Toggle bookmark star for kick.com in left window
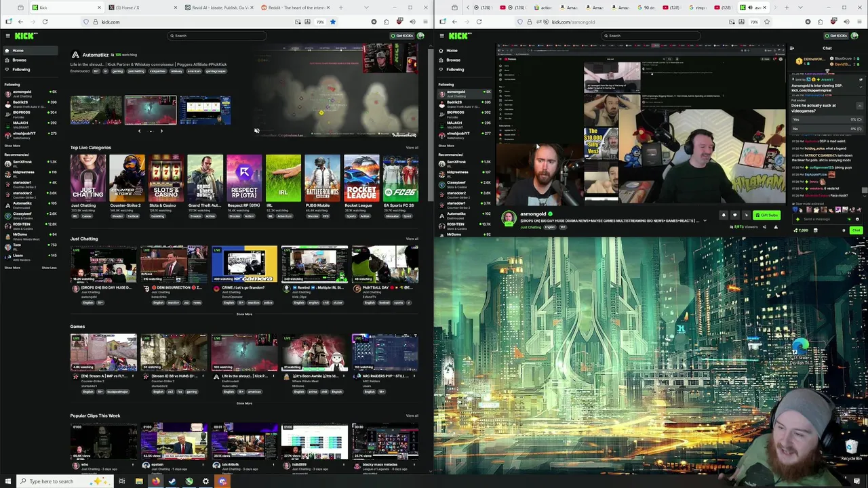Screen dimensions: 868x488 pos(332,22)
